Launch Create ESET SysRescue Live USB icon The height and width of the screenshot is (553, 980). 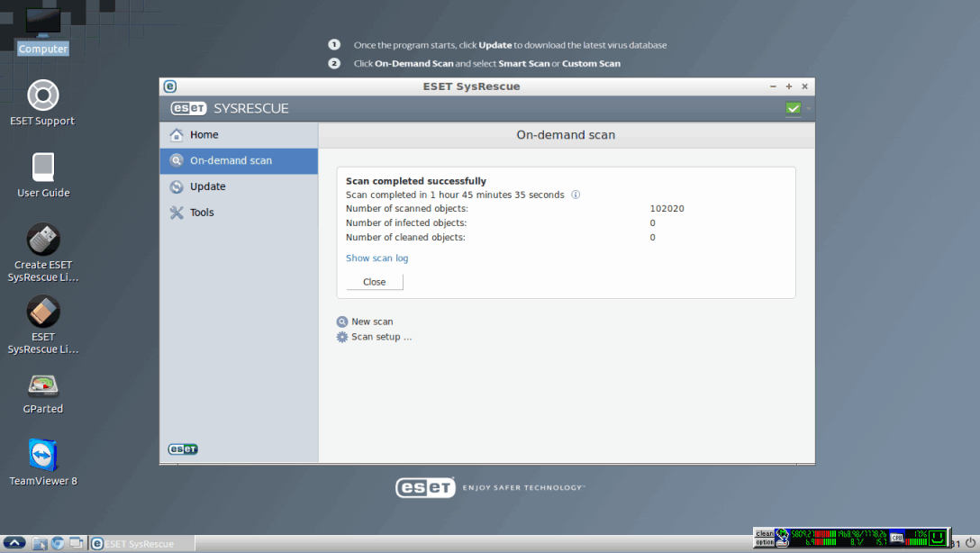tap(43, 239)
